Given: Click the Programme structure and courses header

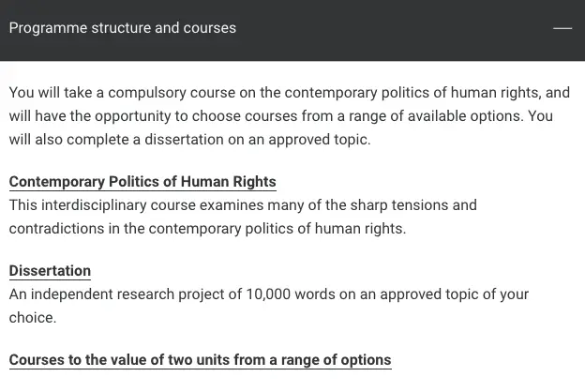Looking at the screenshot, I should click(123, 28).
